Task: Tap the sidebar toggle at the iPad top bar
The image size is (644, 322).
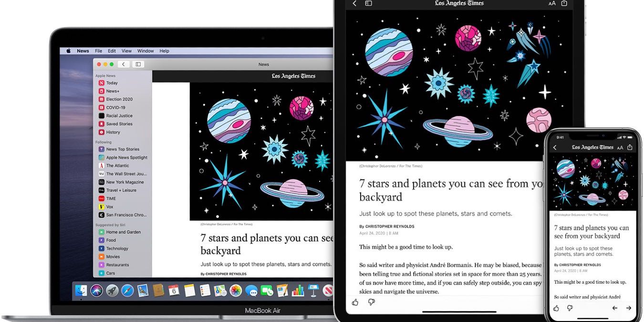Action: [x=367, y=3]
